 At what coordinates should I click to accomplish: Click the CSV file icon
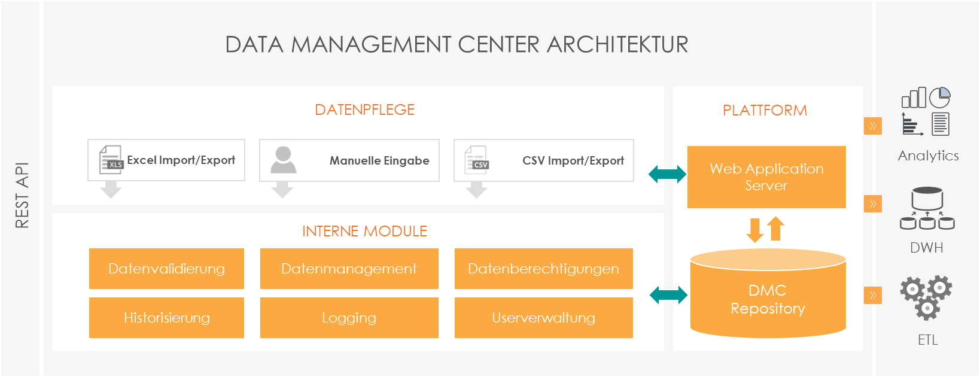(477, 160)
